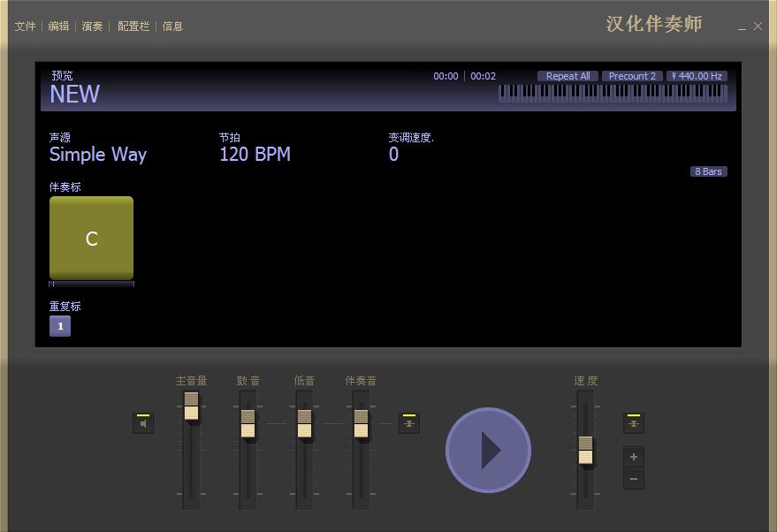Click the tempo reset icon beside accompaniment slider

408,422
